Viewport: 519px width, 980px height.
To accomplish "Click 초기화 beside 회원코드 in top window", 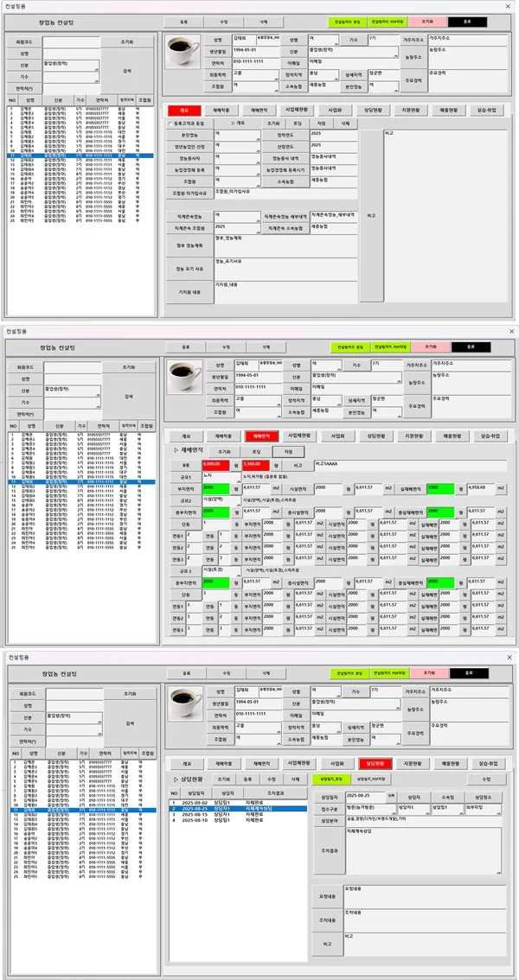I will coord(127,41).
